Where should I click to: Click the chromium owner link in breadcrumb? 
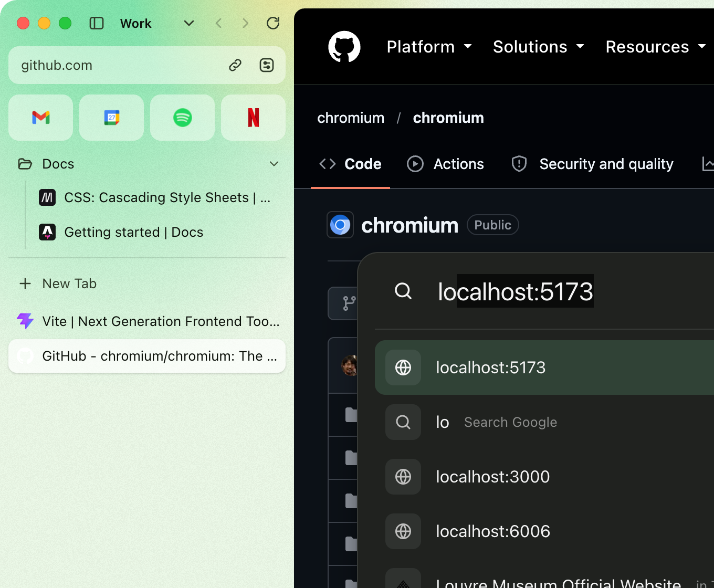(351, 118)
